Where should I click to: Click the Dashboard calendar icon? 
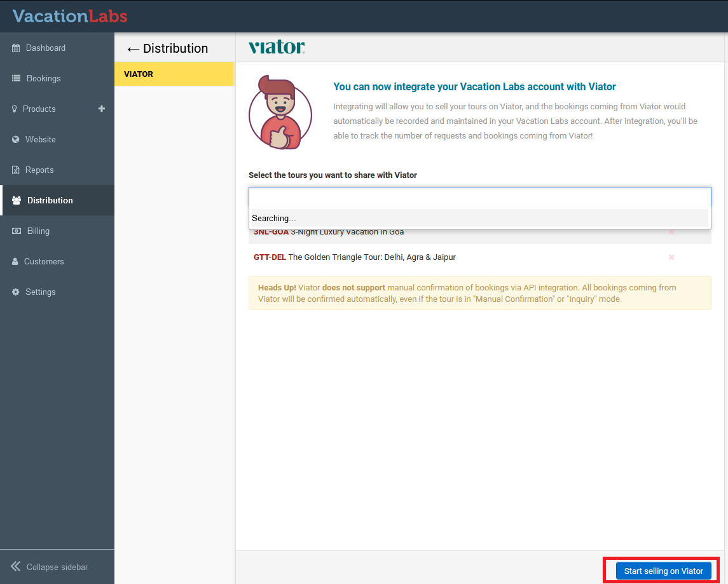click(x=16, y=48)
